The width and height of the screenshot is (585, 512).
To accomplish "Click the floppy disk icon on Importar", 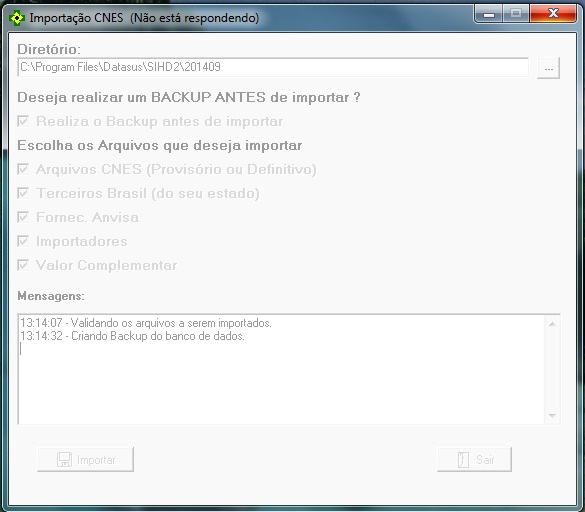I will (x=64, y=460).
